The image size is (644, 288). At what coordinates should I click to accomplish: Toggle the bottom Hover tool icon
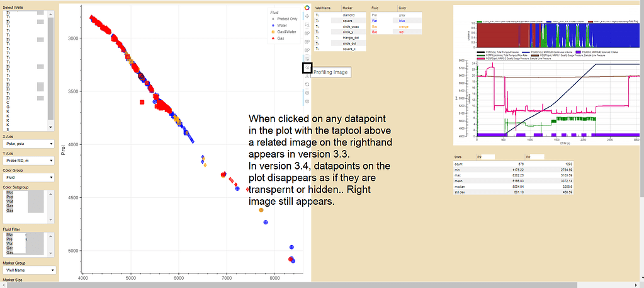click(307, 101)
